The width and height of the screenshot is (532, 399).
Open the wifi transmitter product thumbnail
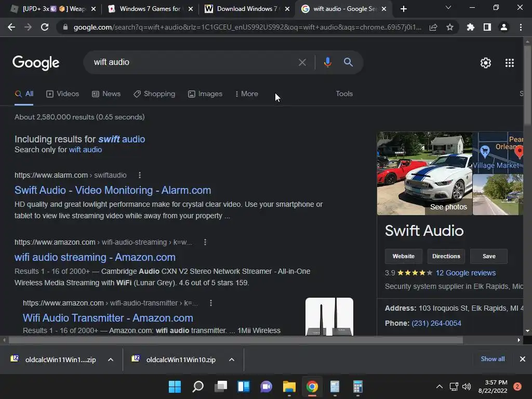(x=329, y=317)
